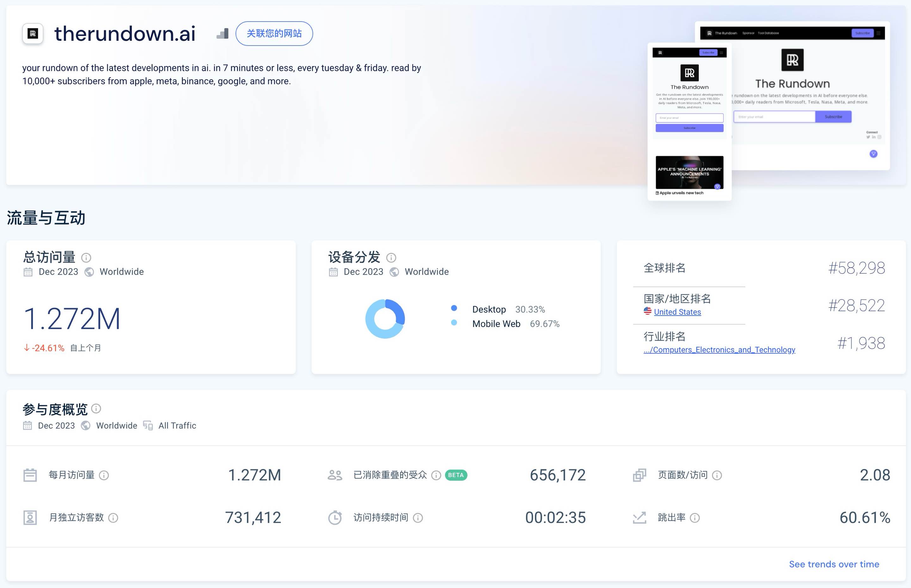Open the desktop site preview thumbnail
The image size is (911, 588).
tap(811, 96)
